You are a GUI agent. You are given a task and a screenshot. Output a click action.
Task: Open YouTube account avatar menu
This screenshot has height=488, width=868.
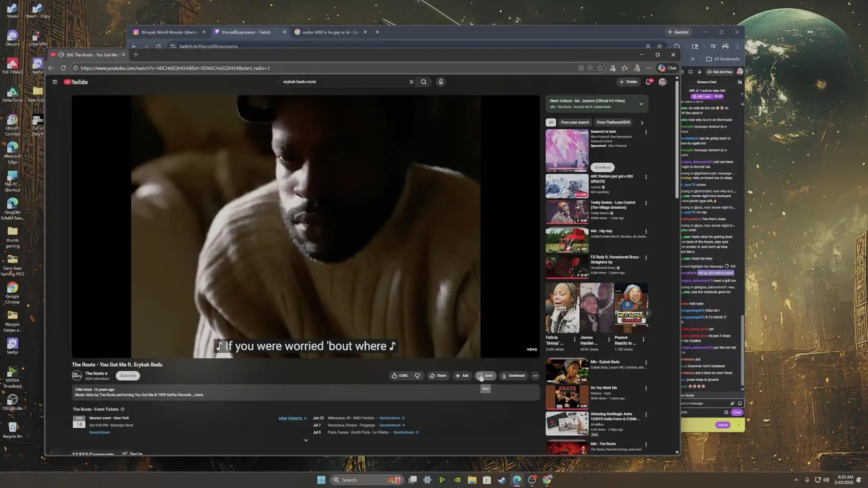pyautogui.click(x=663, y=82)
